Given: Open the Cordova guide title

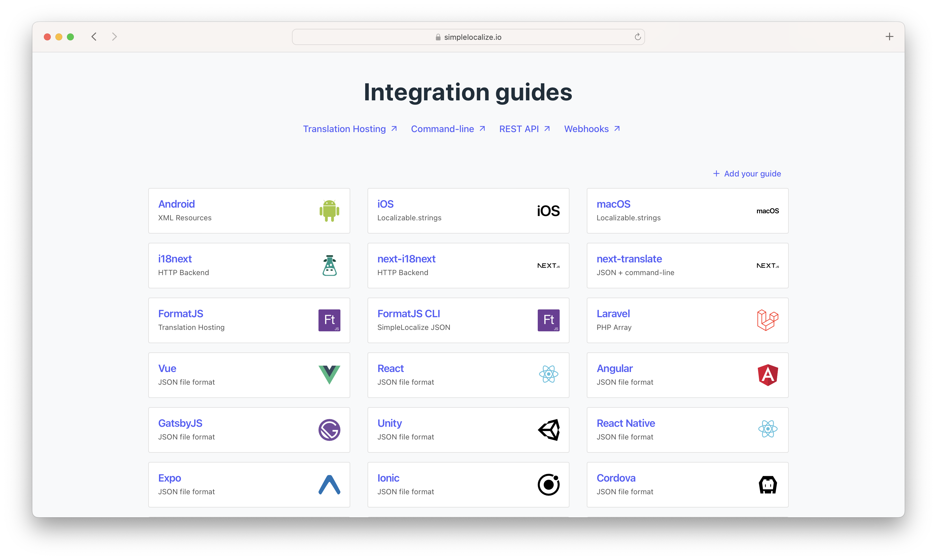Looking at the screenshot, I should (x=616, y=478).
